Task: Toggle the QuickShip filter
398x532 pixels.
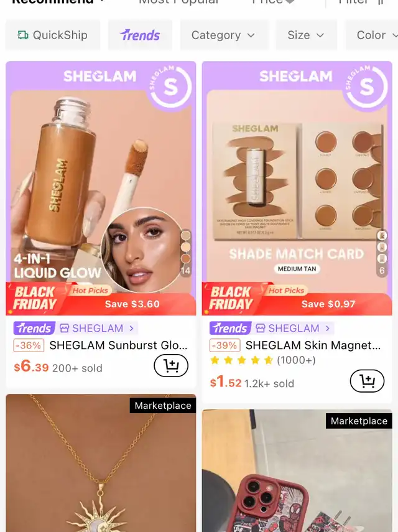Action: click(53, 35)
